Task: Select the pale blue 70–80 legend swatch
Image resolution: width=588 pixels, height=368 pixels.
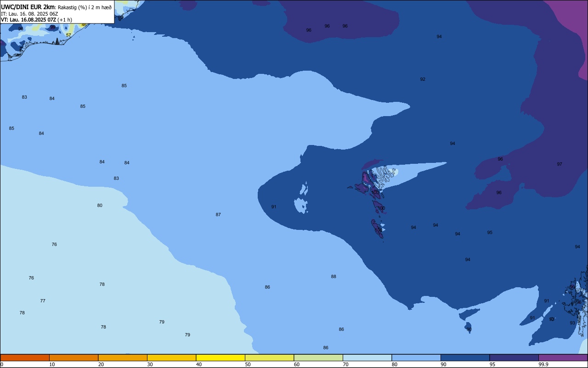Action: tap(367, 357)
